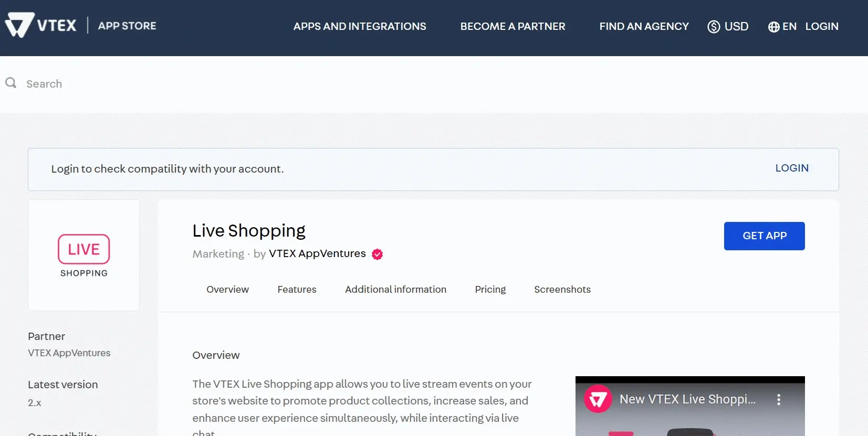This screenshot has height=436, width=868.
Task: Open the Additional information tab
Action: click(x=395, y=290)
